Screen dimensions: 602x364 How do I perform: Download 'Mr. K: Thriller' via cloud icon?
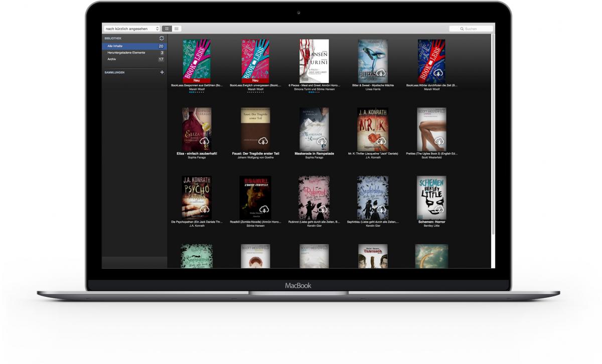click(x=381, y=141)
